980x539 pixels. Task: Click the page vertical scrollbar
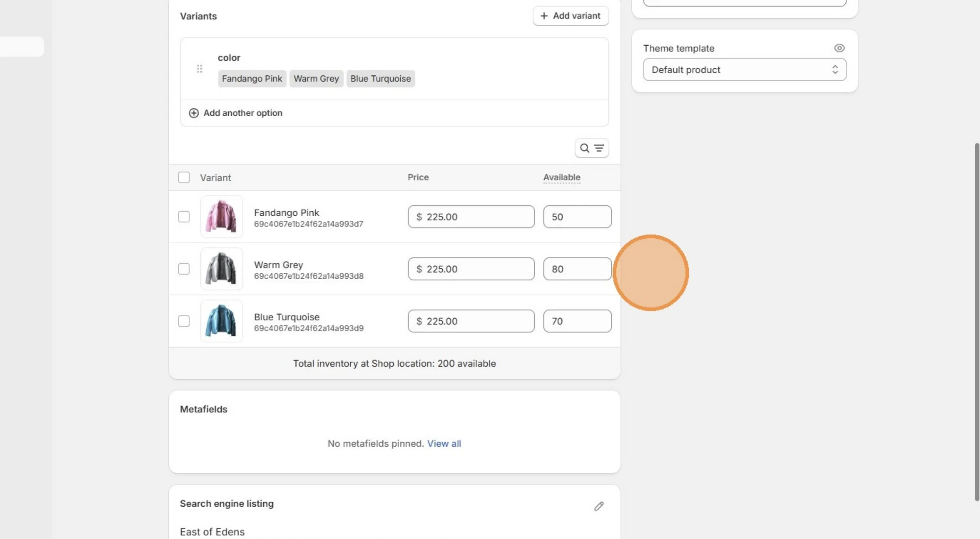(x=977, y=322)
